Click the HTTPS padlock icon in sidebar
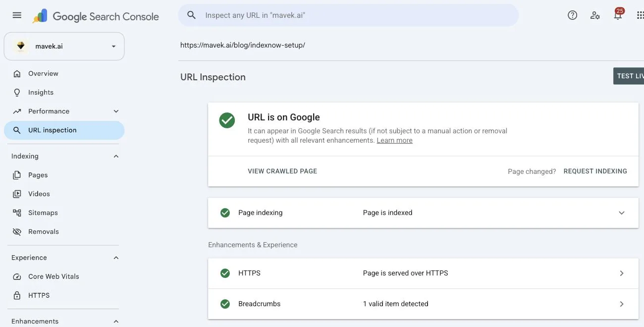This screenshot has width=644, height=327. point(17,295)
